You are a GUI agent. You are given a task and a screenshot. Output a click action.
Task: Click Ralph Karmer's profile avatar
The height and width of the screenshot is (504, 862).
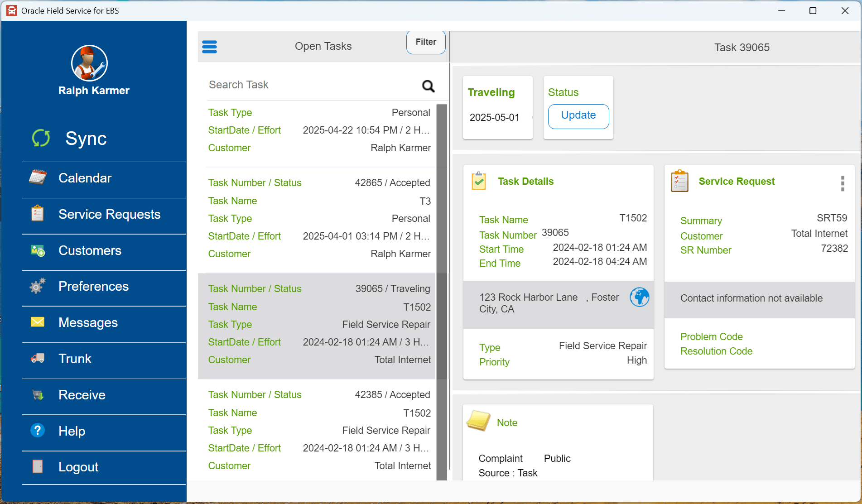point(89,63)
